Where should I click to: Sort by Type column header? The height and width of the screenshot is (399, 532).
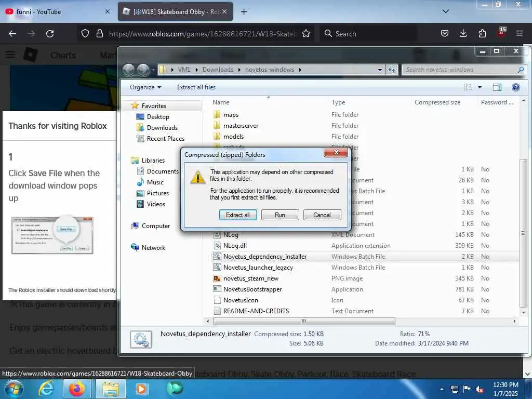(x=338, y=102)
